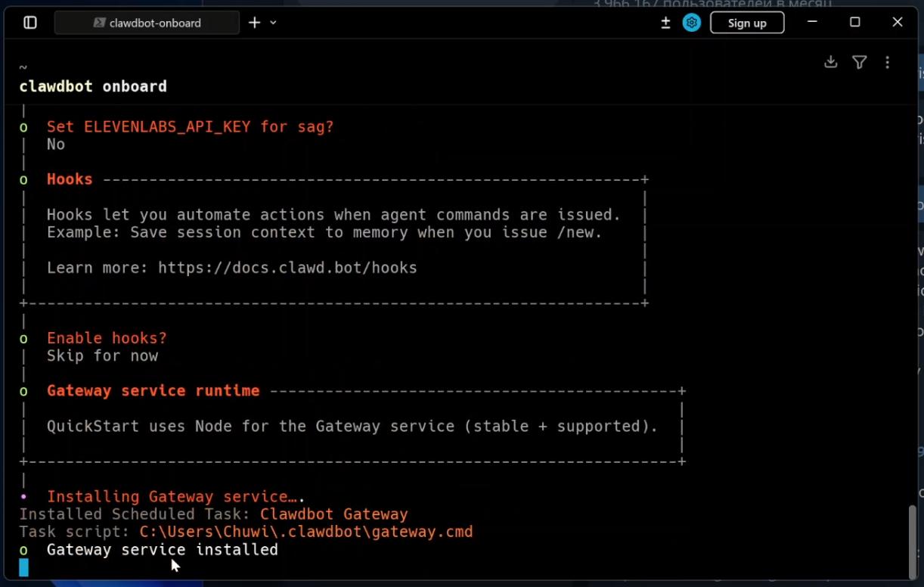Close the terminal window
The width and height of the screenshot is (924, 587).
[x=898, y=23]
